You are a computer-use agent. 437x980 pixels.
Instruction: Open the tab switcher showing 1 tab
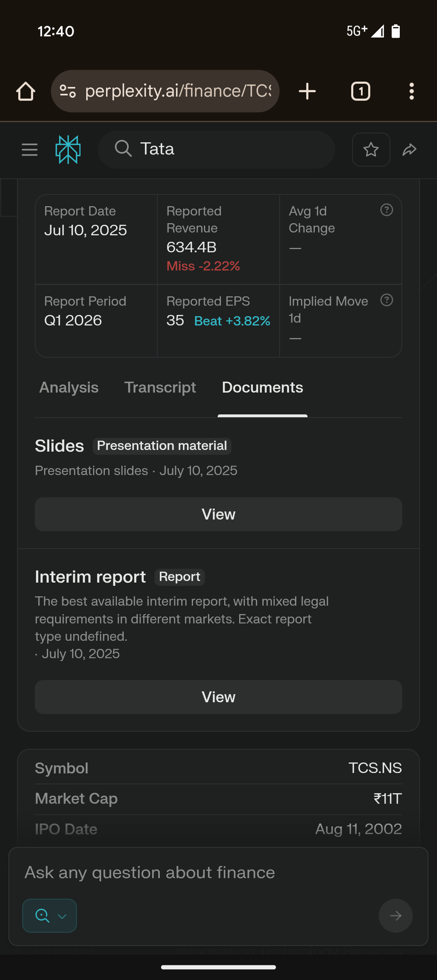[x=361, y=91]
